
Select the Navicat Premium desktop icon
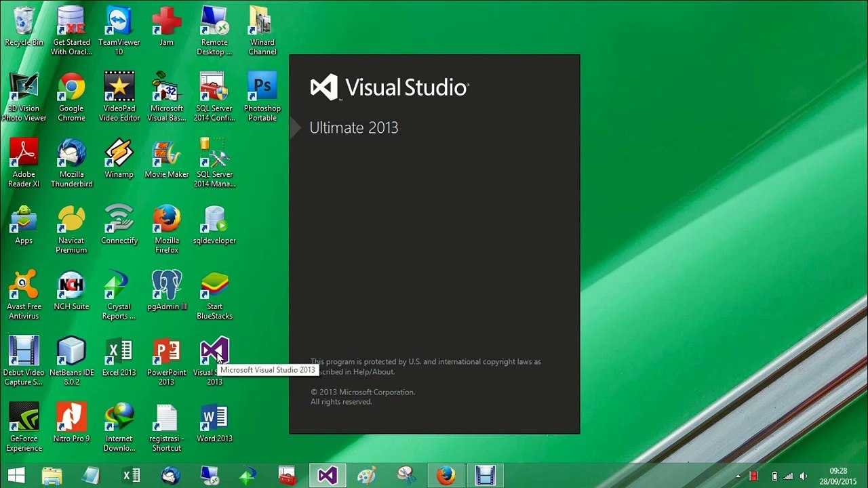point(71,229)
